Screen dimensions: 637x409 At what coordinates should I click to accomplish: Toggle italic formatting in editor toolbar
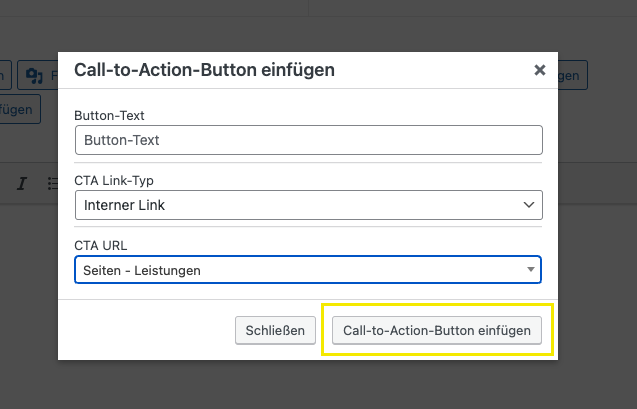pyautogui.click(x=22, y=184)
